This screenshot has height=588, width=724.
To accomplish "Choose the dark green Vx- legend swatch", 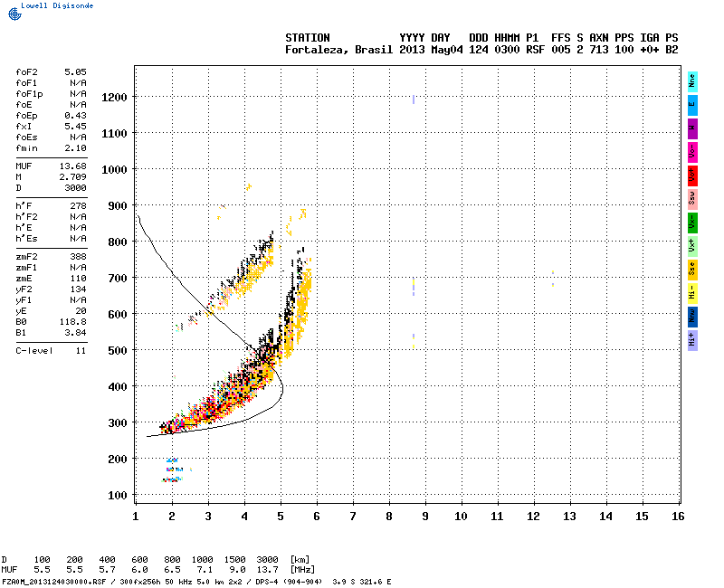I will 692,223.
